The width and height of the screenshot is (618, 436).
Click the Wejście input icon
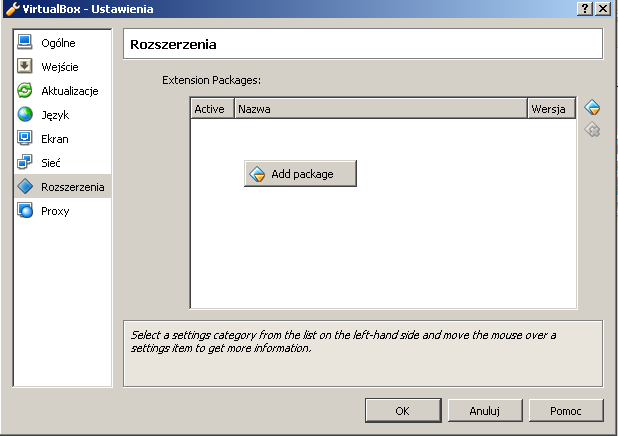(x=25, y=66)
